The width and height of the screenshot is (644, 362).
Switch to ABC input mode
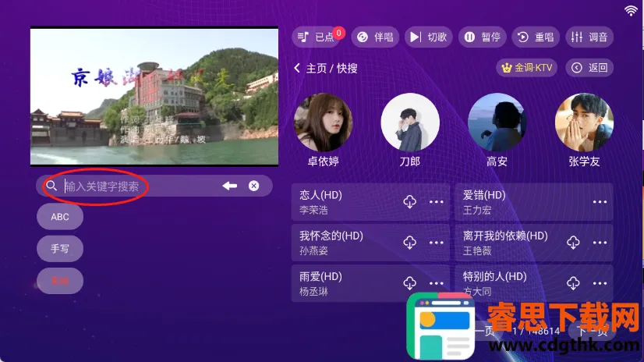pyautogui.click(x=60, y=217)
